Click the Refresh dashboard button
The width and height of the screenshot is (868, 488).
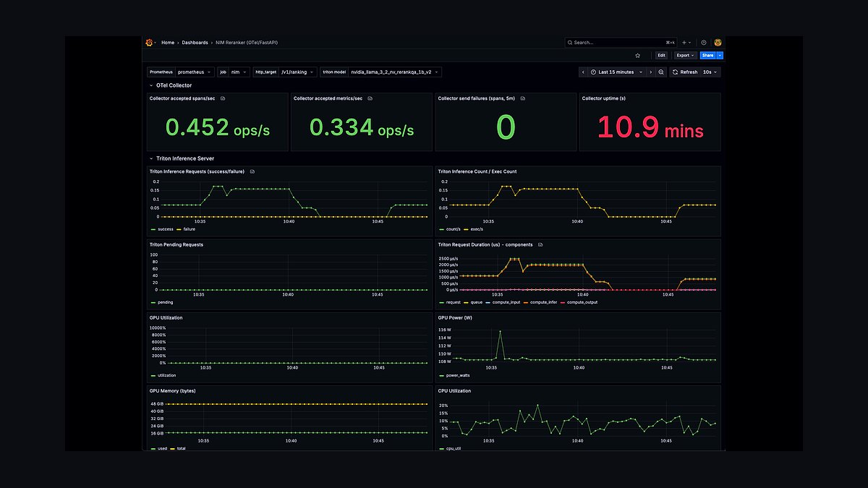tap(685, 72)
